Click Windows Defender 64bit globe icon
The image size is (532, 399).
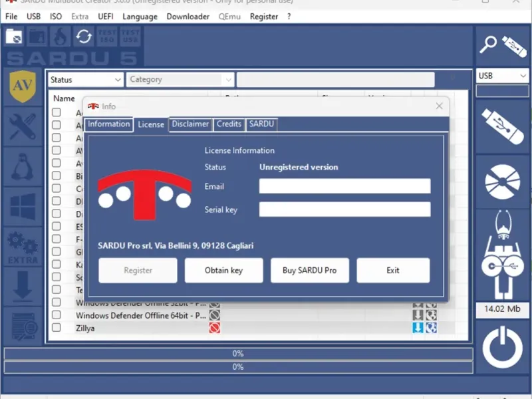point(431,315)
